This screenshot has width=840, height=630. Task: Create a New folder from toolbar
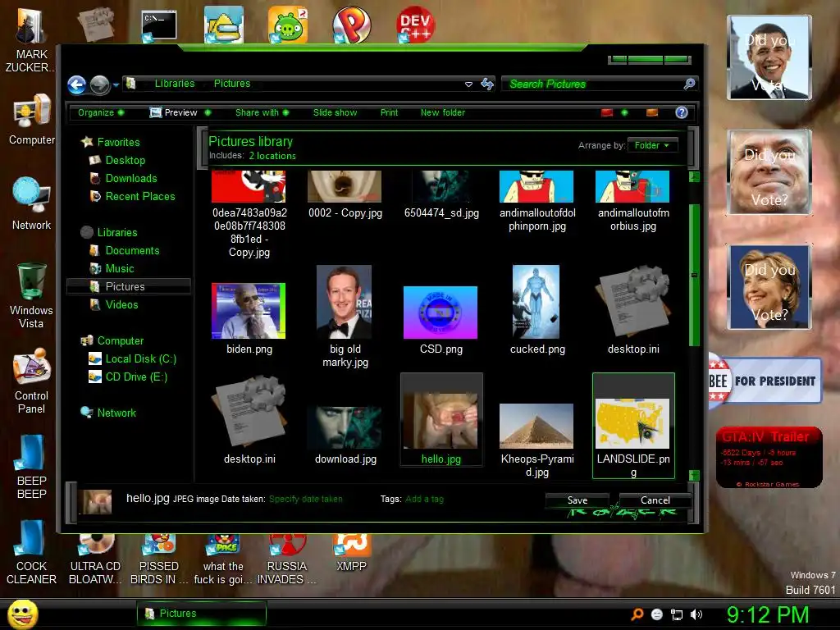(x=442, y=112)
